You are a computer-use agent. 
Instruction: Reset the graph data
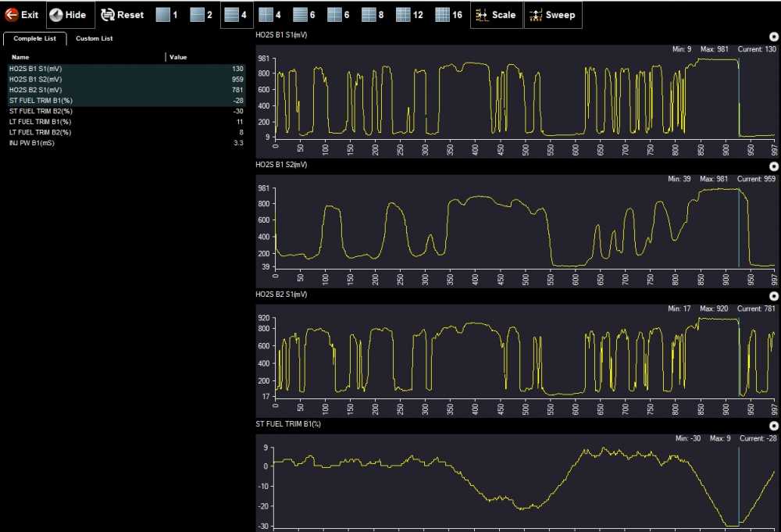123,15
